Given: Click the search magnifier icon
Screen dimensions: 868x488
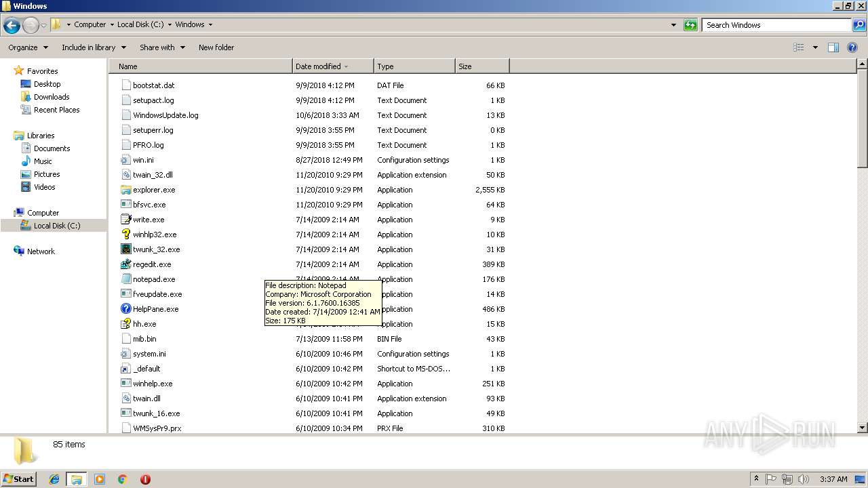Looking at the screenshot, I should pyautogui.click(x=859, y=25).
